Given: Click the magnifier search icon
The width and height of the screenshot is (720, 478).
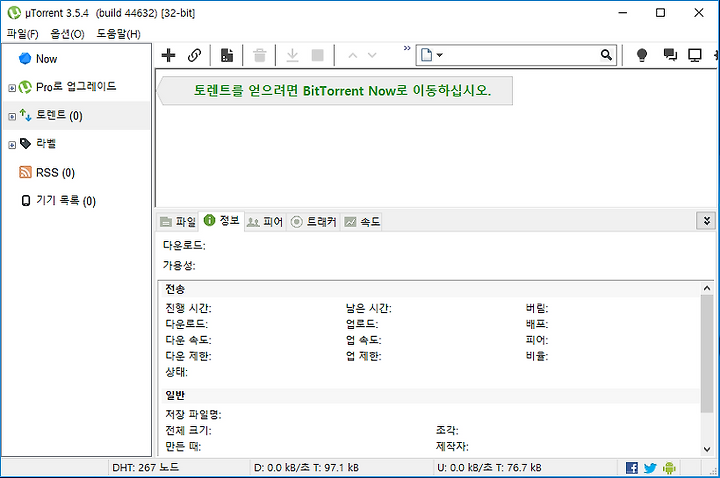Looking at the screenshot, I should [x=607, y=55].
